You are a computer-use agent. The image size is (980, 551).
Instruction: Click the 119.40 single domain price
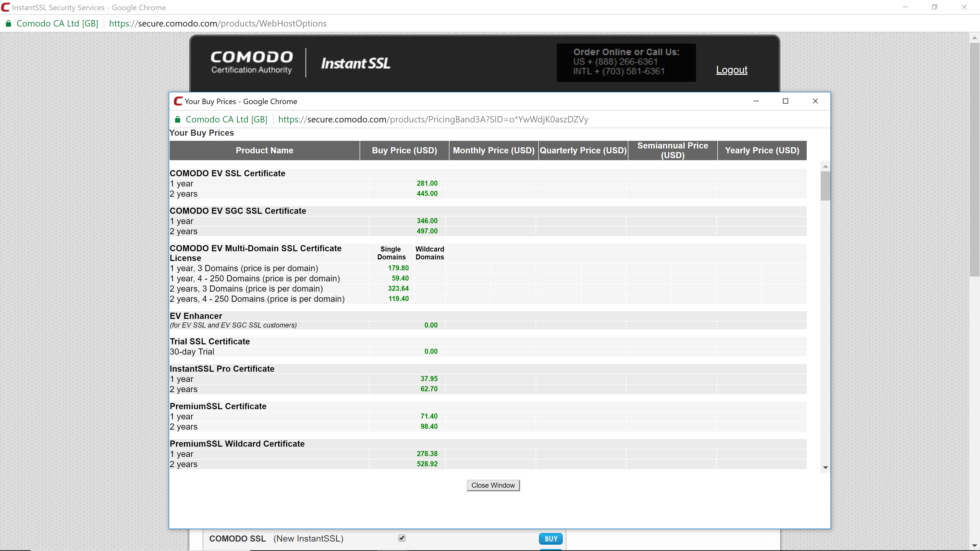(x=398, y=299)
